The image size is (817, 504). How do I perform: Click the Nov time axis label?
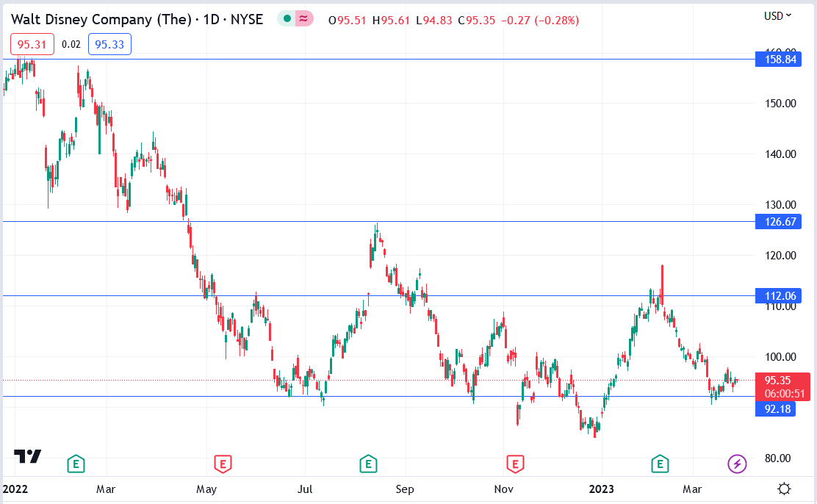coord(503,489)
